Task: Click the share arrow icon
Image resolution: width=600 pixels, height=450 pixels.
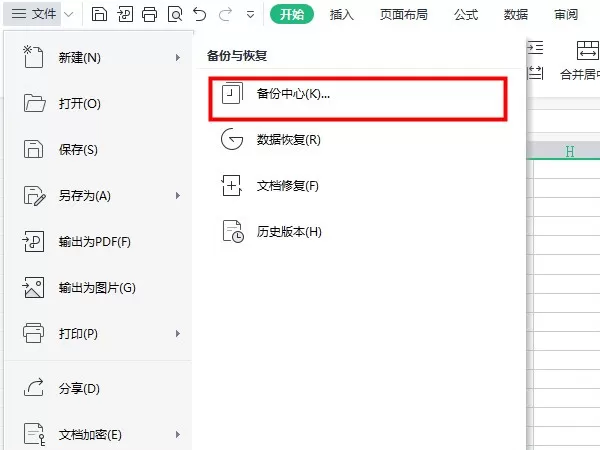Action: click(34, 387)
